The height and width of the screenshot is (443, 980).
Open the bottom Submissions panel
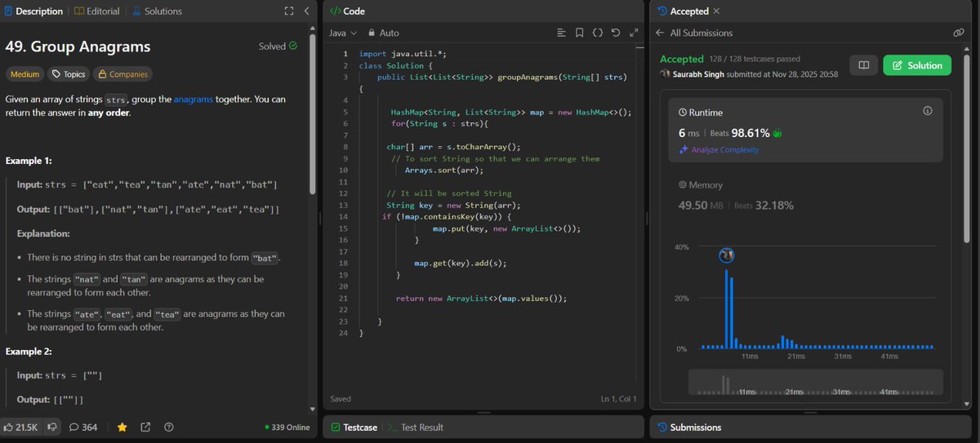689,427
